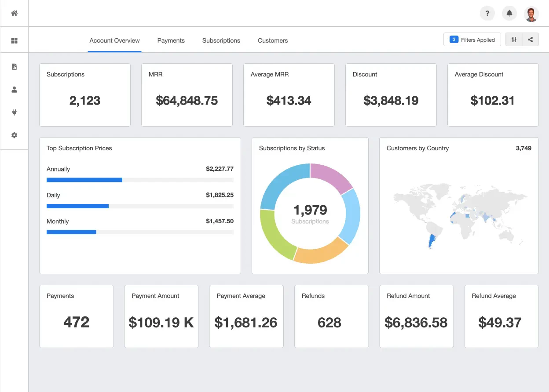Open the integrations plug icon
Viewport: 549px width, 392px height.
(x=14, y=113)
